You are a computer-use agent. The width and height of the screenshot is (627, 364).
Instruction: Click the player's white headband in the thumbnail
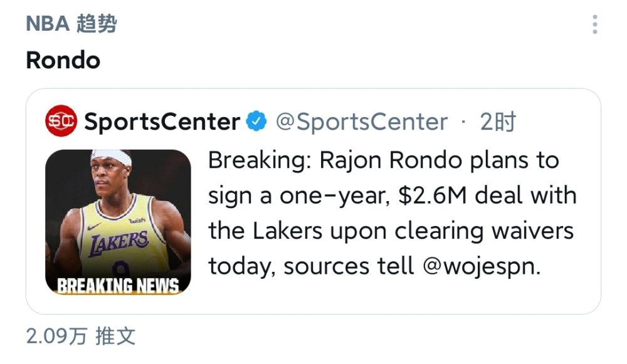point(112,156)
